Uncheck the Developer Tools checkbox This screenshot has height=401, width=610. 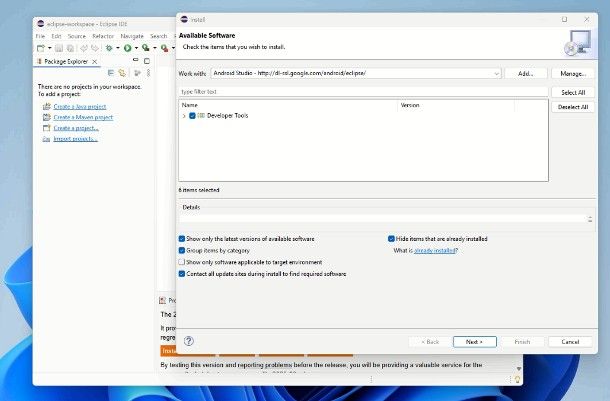[x=192, y=116]
